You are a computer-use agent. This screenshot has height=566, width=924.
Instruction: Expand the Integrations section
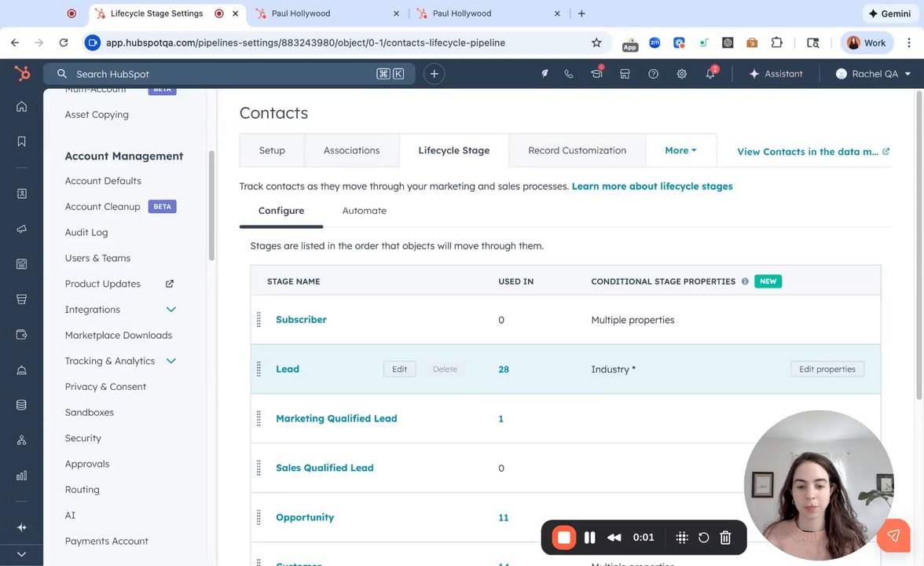(x=171, y=310)
